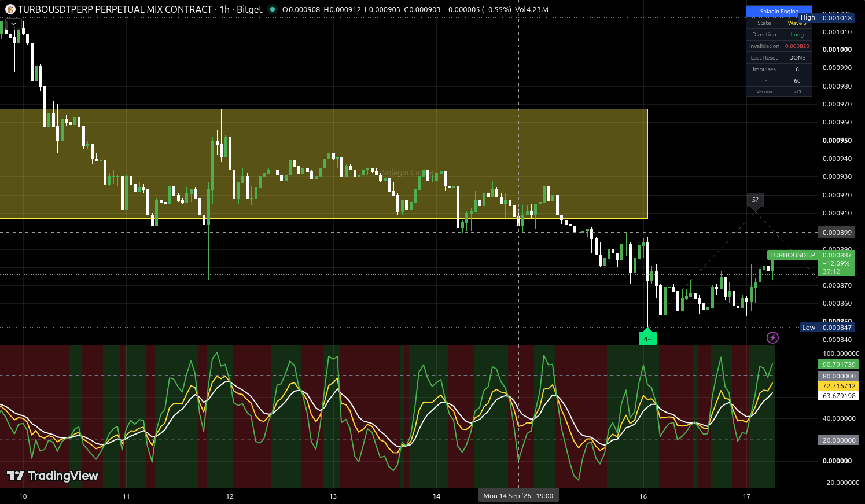Click the Invalidation value 0.000820

click(797, 46)
